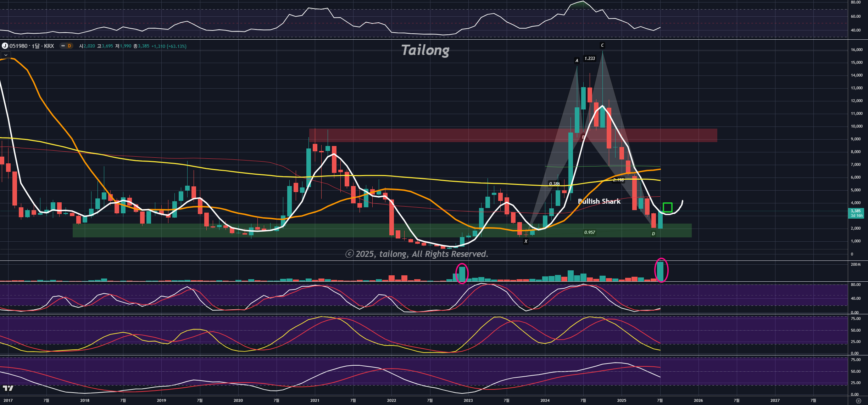868x405 pixels.
Task: Click the orange D delayed-data badge
Action: point(69,46)
